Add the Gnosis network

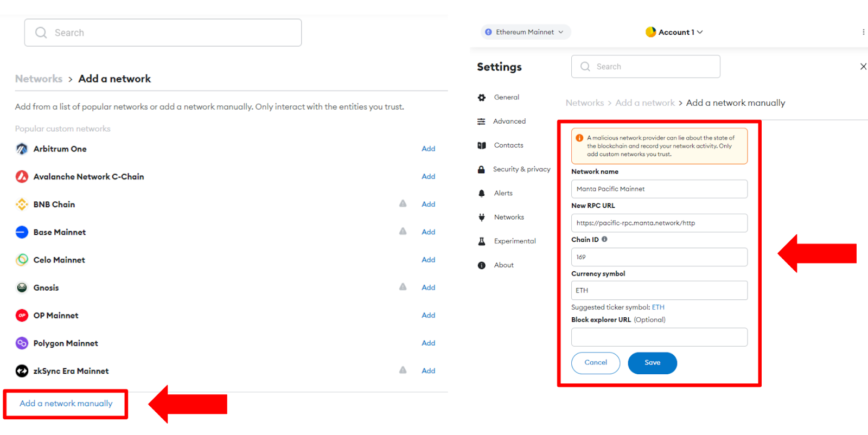(x=429, y=287)
